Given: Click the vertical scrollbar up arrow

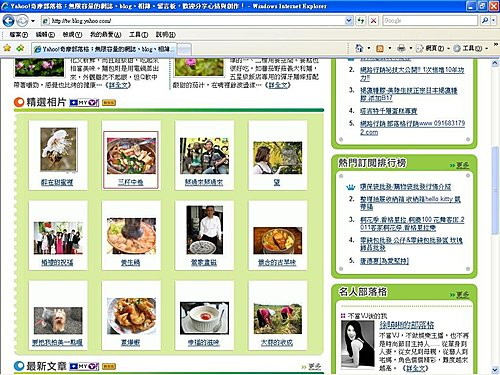Looking at the screenshot, I should coord(495,63).
